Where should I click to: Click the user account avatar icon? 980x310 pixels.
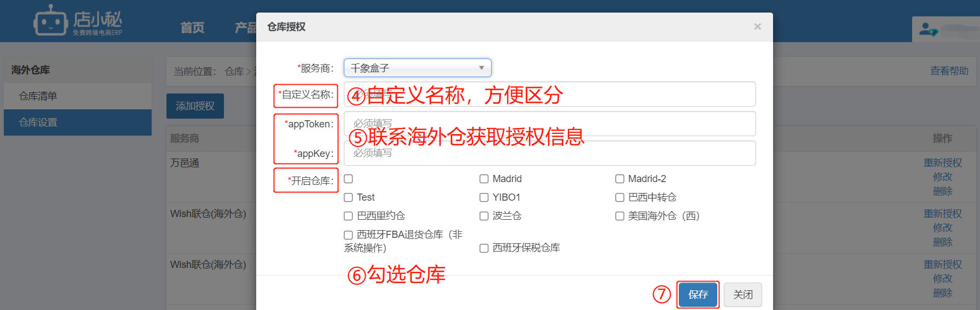(928, 29)
